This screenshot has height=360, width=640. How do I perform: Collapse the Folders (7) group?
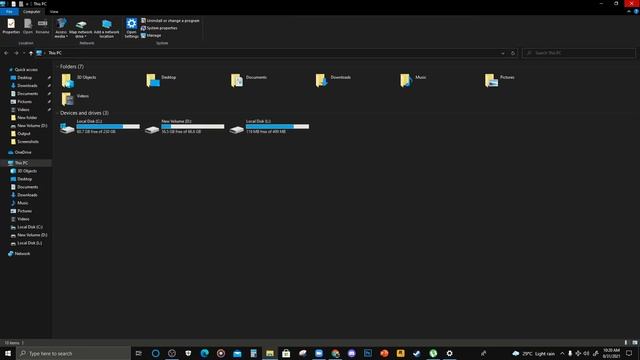point(58,67)
